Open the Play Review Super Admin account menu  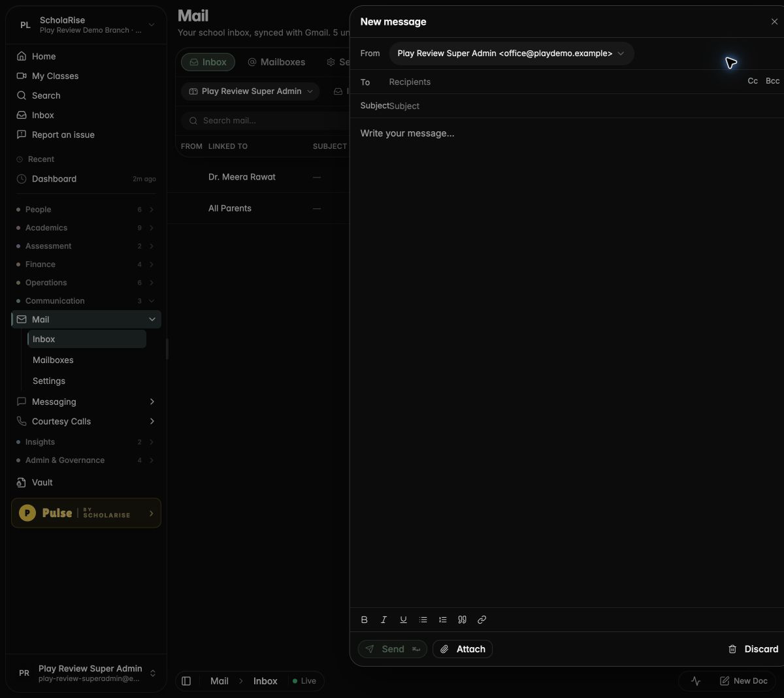click(86, 673)
